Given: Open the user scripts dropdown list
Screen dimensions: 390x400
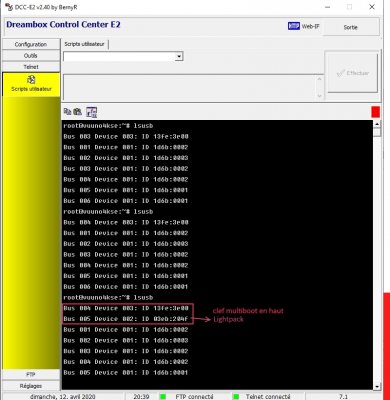Looking at the screenshot, I should coord(179,56).
